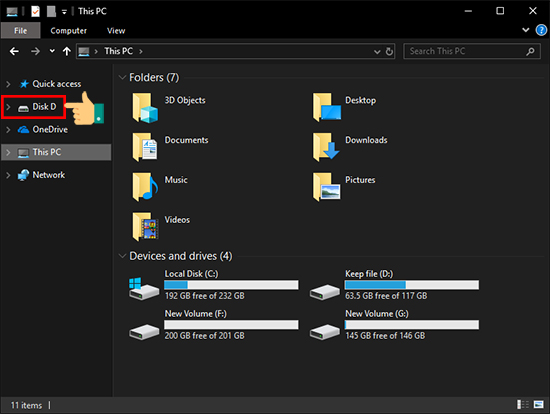The width and height of the screenshot is (550, 414).
Task: Click the Back navigation arrow
Action: [14, 52]
